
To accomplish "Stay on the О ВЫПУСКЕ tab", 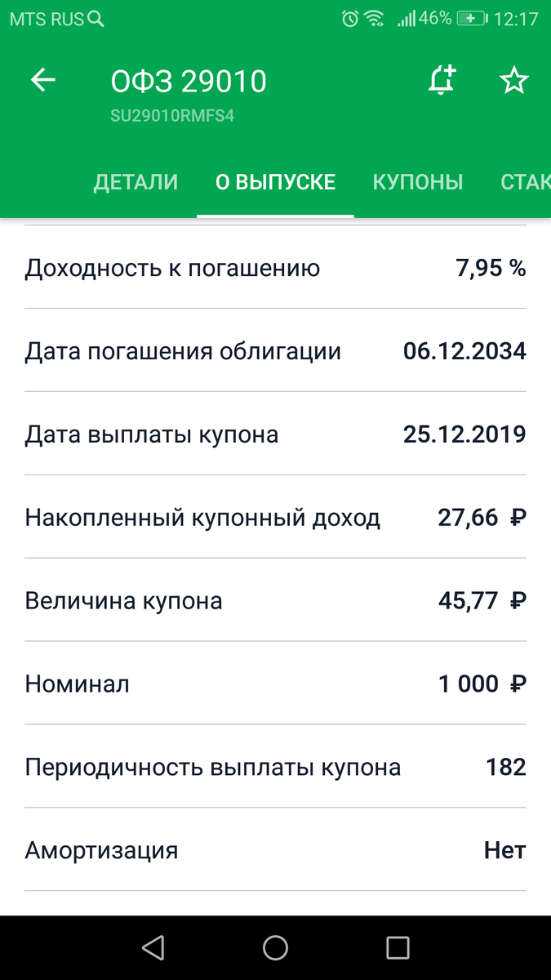I will pos(274,181).
